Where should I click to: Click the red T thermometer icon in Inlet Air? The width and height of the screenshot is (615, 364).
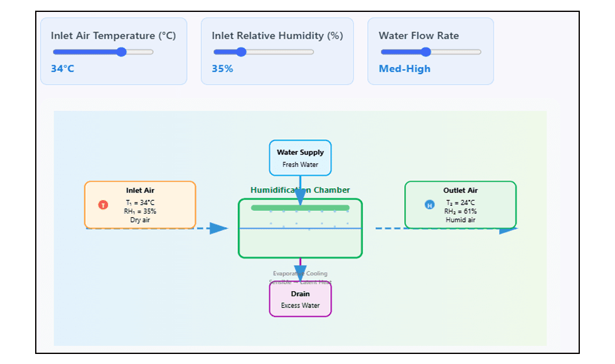(x=103, y=205)
